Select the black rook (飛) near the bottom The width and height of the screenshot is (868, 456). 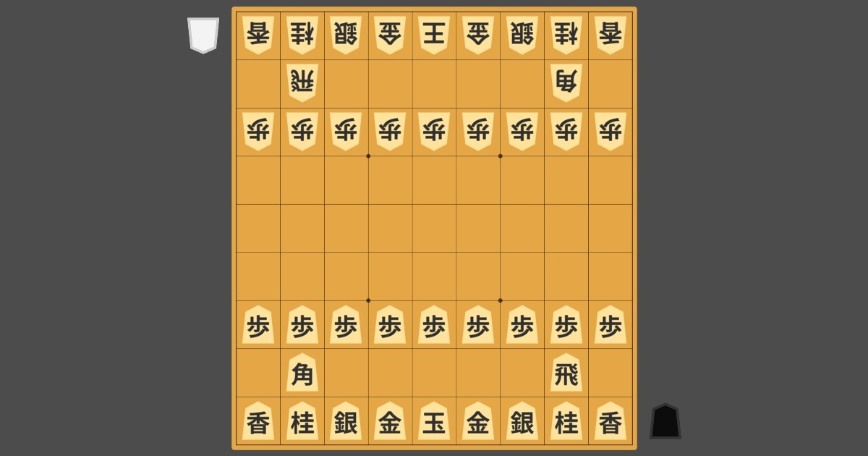(x=566, y=373)
